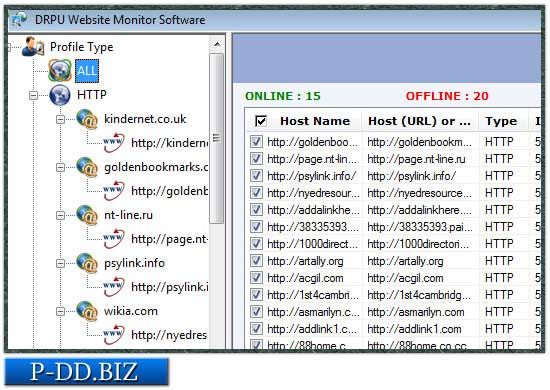Click http://1st4cambridg... URL cell
Screen dimensions: 550x390
pos(419,295)
